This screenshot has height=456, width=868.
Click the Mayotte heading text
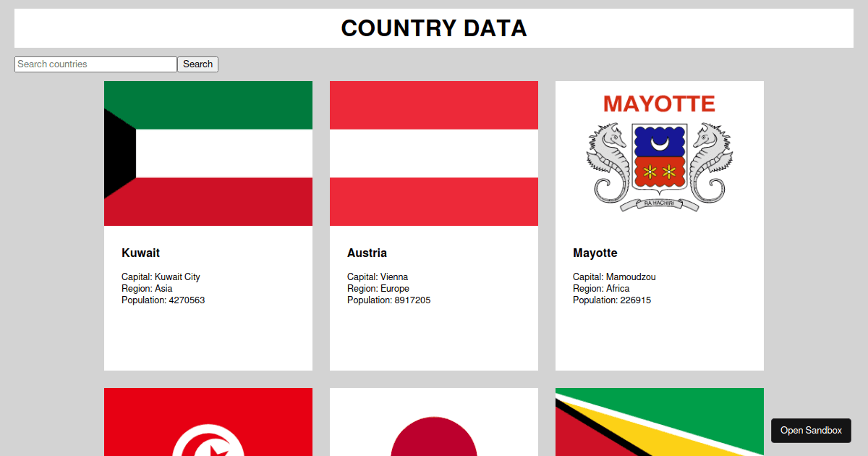(595, 253)
